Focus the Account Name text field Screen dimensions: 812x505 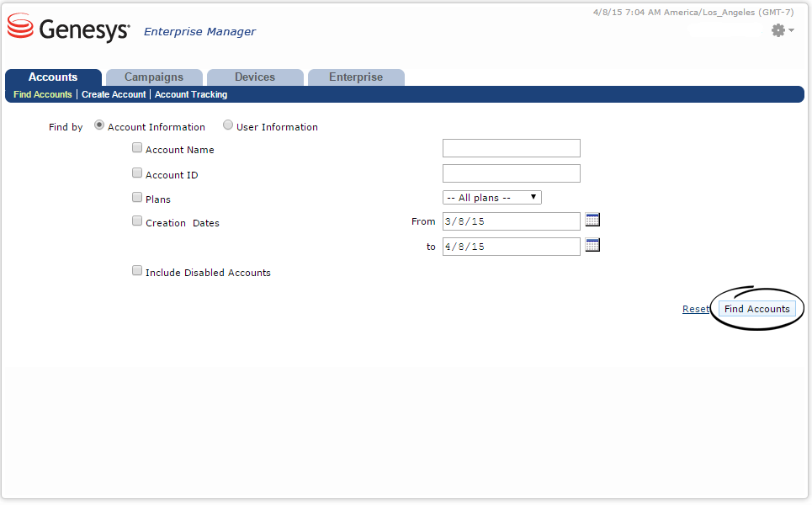click(x=512, y=149)
